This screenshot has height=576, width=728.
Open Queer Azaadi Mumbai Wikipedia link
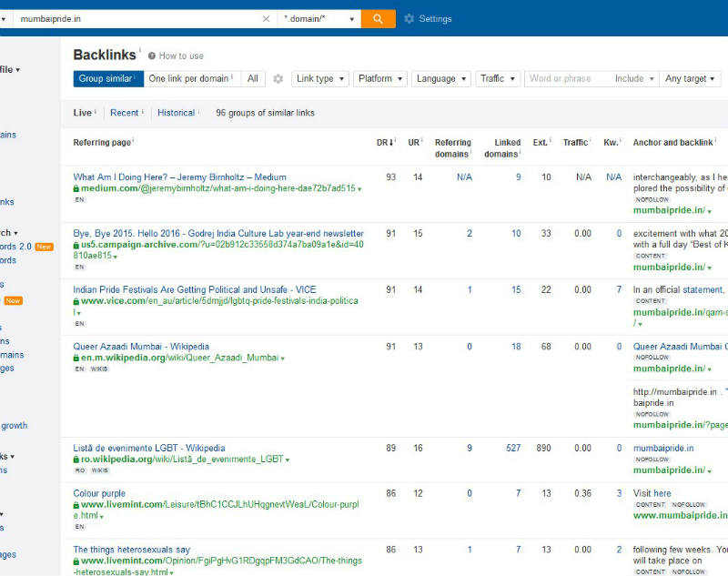[141, 347]
